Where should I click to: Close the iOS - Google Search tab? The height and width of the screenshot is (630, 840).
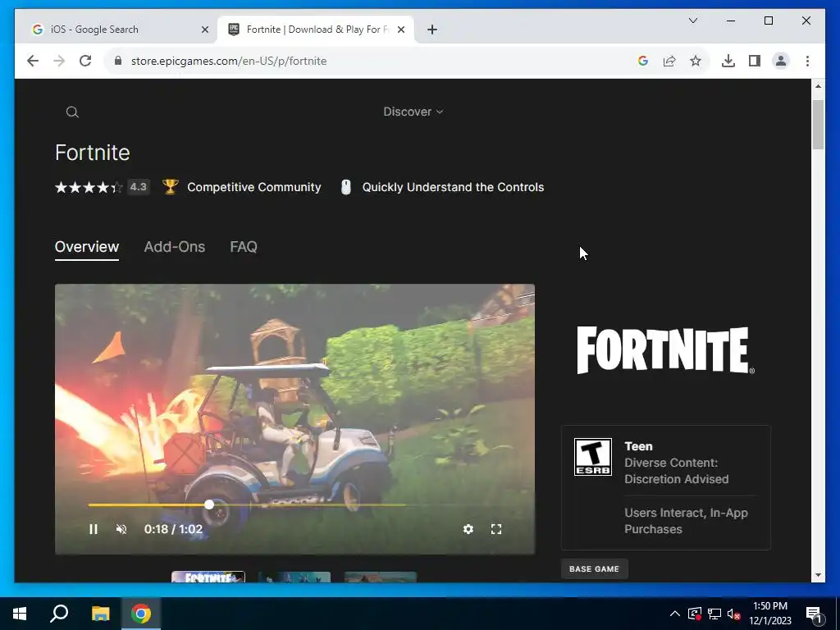(x=204, y=30)
